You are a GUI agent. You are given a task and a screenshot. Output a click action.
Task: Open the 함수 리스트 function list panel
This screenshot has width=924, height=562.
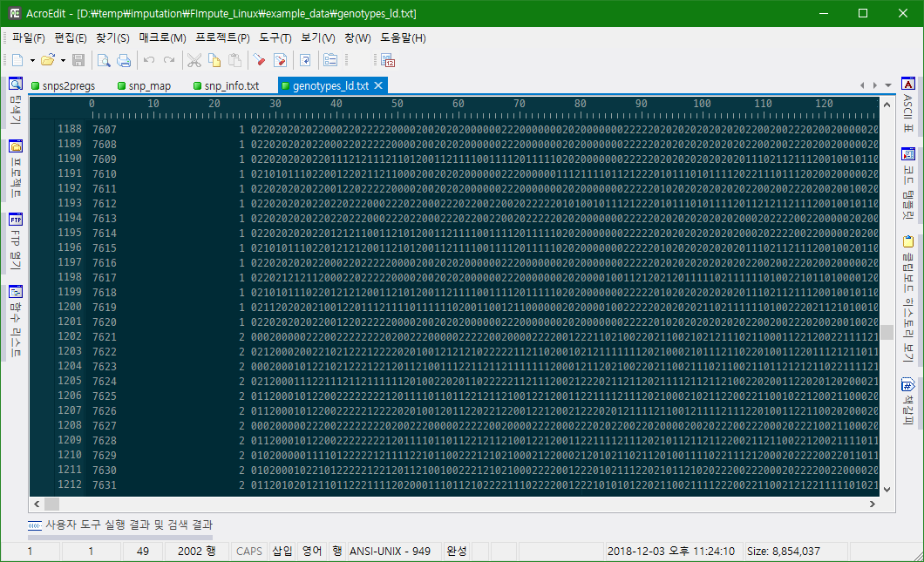click(16, 321)
